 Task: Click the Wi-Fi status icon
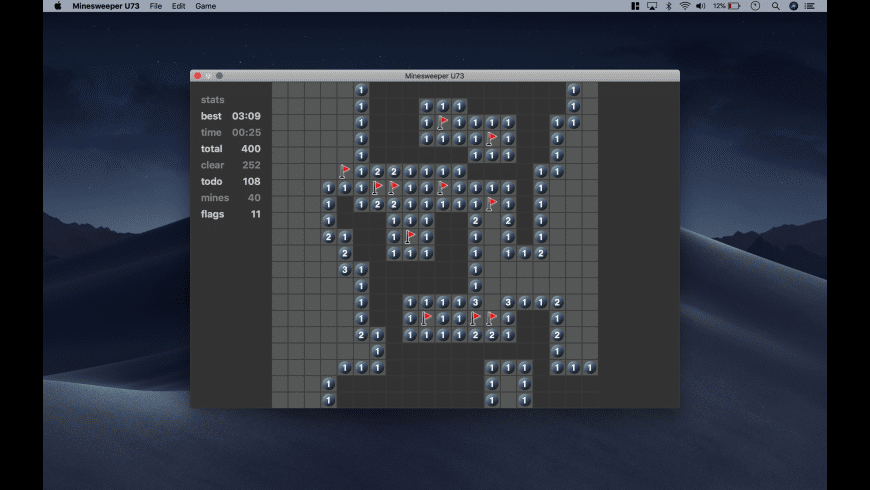[685, 6]
